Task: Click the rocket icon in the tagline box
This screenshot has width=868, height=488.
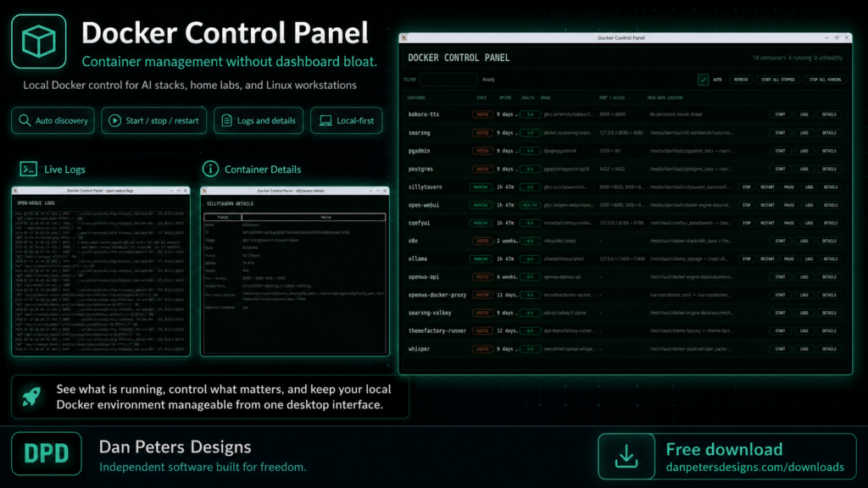Action: tap(31, 396)
